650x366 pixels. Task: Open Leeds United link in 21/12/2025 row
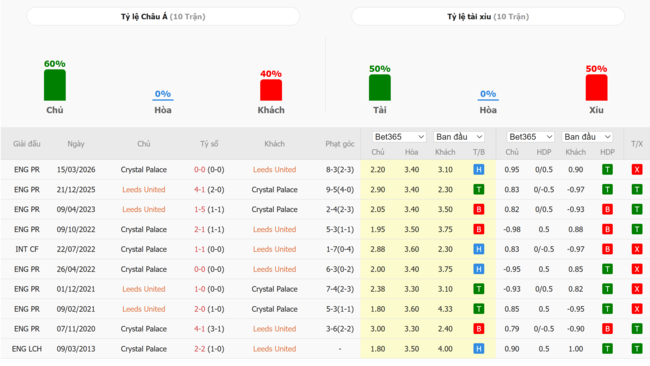tap(144, 189)
